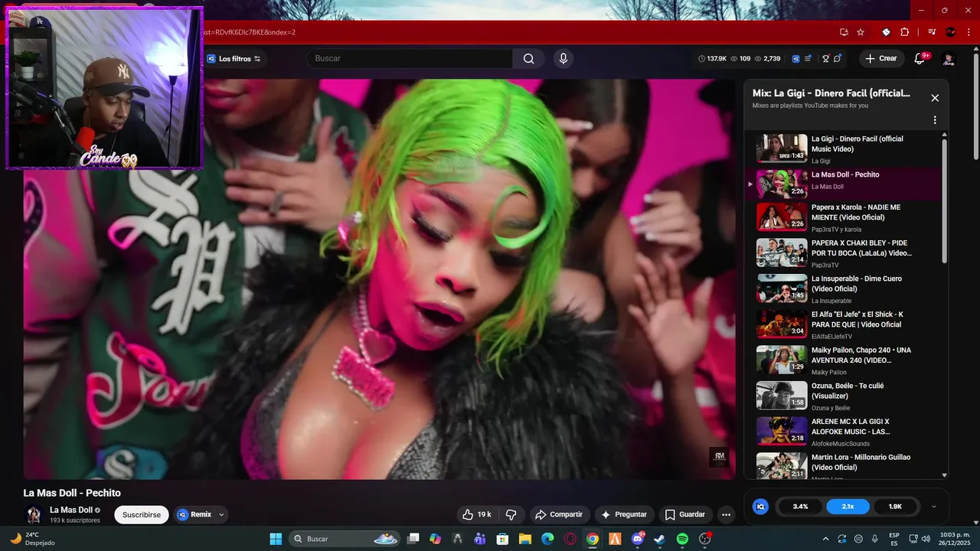980x551 pixels.
Task: Click the Preguntar button
Action: 624,515
